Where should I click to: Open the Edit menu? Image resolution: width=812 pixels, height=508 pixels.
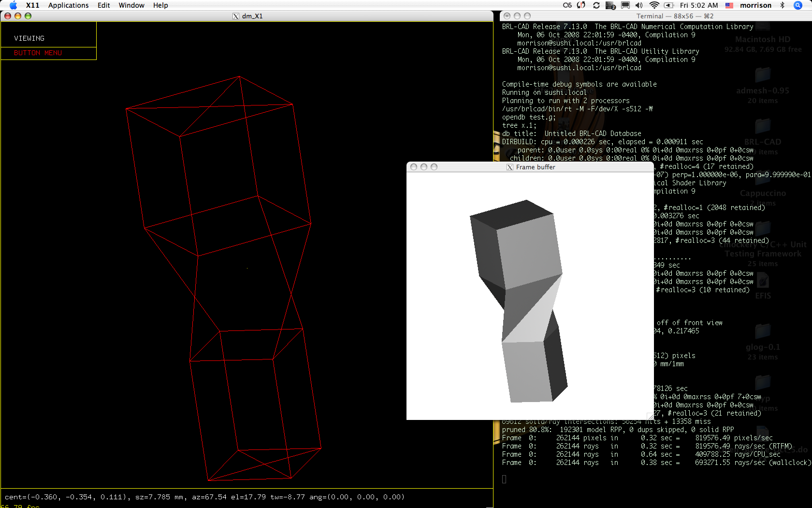103,5
